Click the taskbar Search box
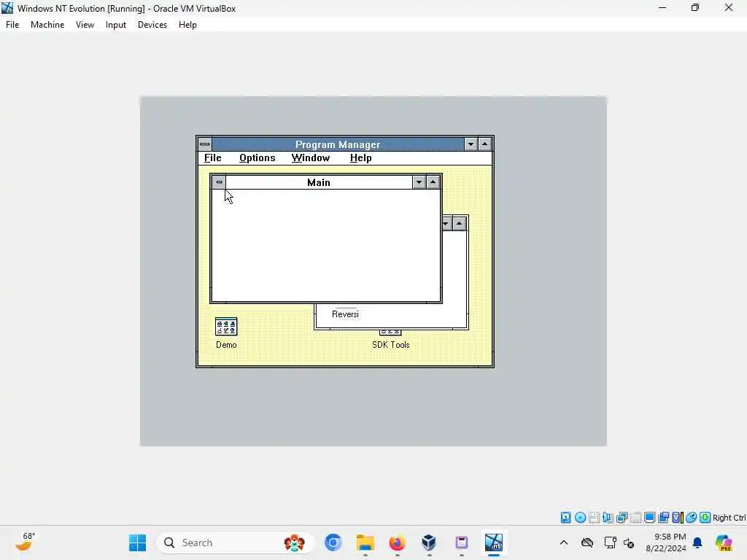 [x=236, y=542]
